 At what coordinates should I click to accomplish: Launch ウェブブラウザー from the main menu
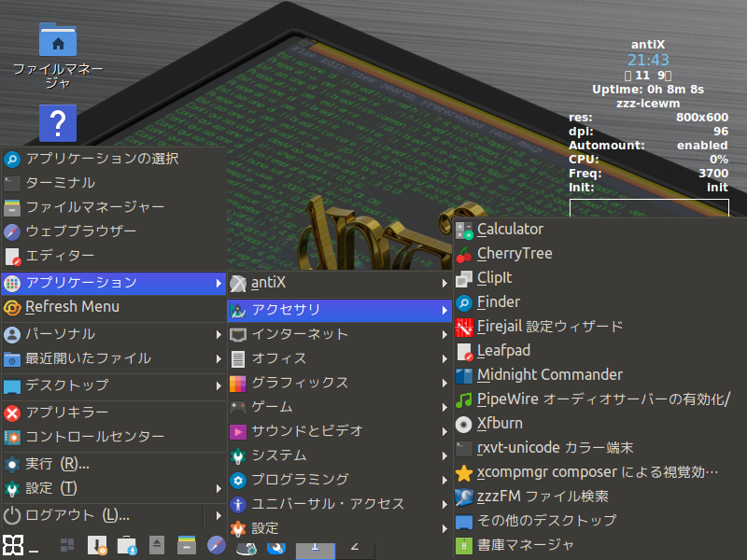point(113,231)
